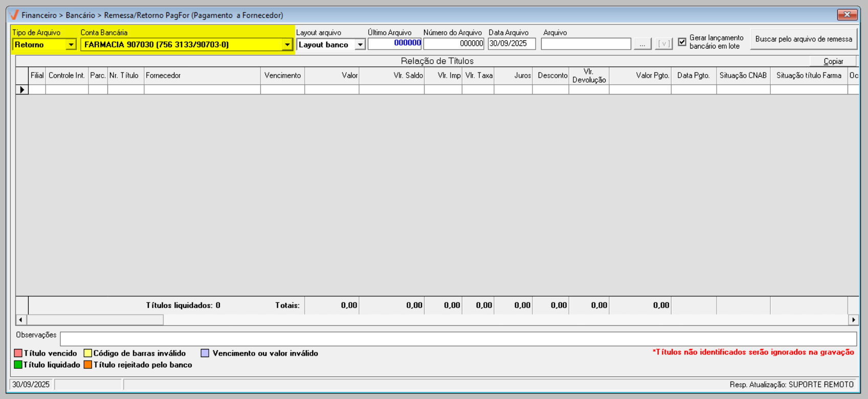Click the browse file ellipsis button
Viewport: 868px width, 399px height.
click(642, 44)
